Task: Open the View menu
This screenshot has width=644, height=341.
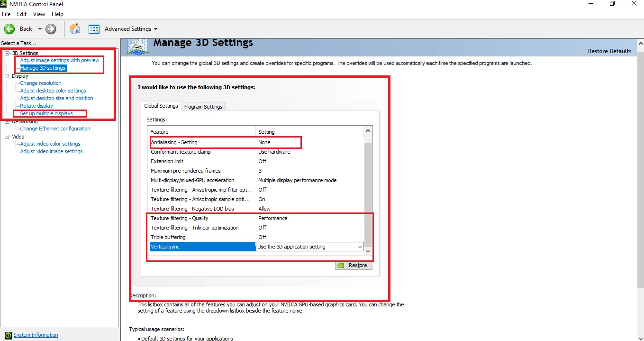Action: click(x=39, y=14)
